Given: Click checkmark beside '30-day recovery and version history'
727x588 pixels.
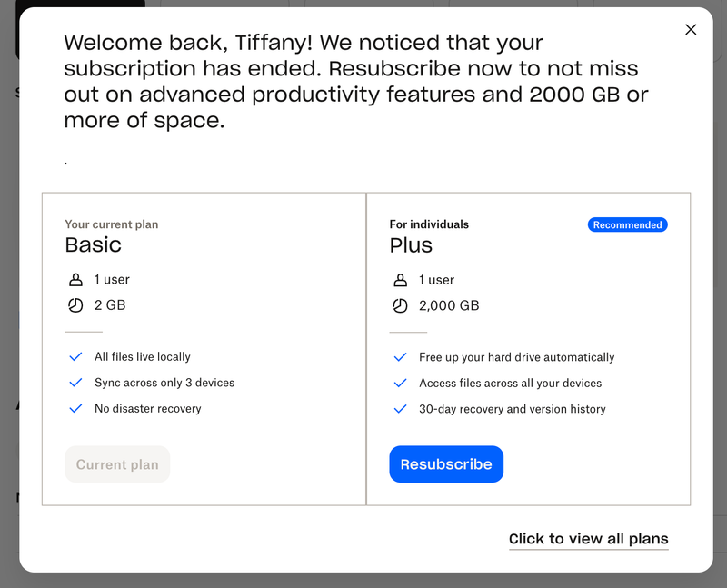Looking at the screenshot, I should pos(400,409).
